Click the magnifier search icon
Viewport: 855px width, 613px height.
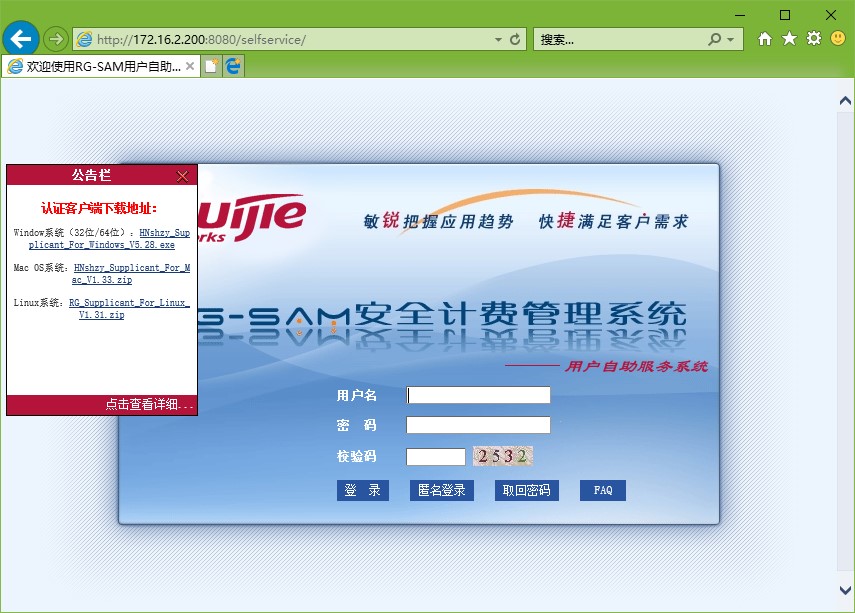click(x=714, y=39)
